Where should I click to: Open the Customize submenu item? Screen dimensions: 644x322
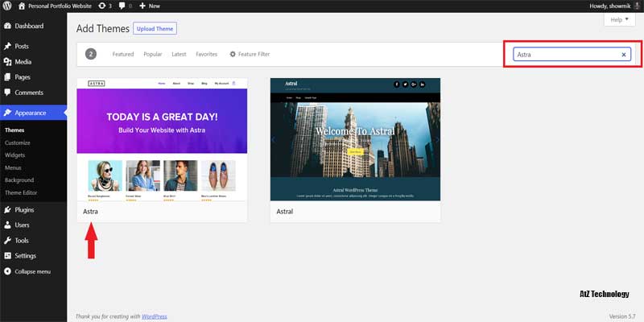point(17,142)
